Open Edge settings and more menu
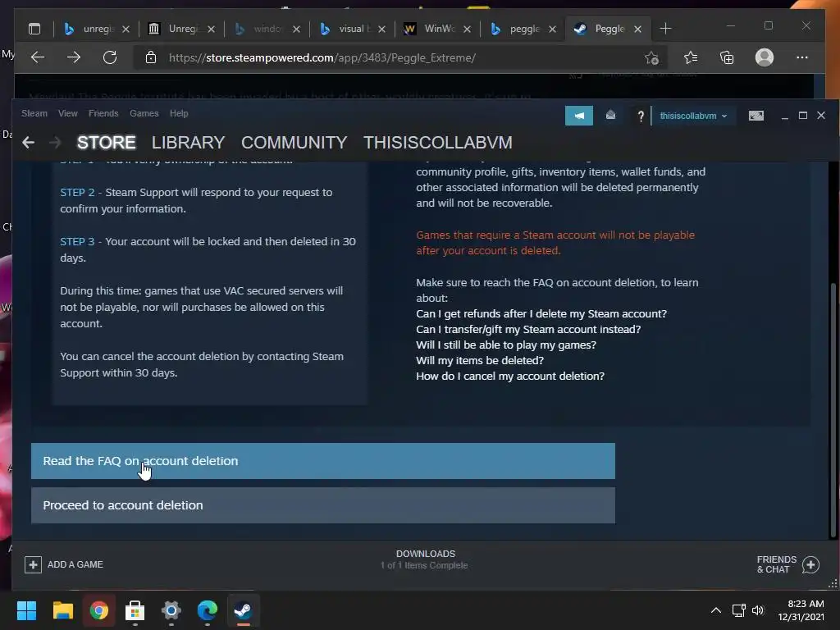The height and width of the screenshot is (630, 840). coord(802,57)
